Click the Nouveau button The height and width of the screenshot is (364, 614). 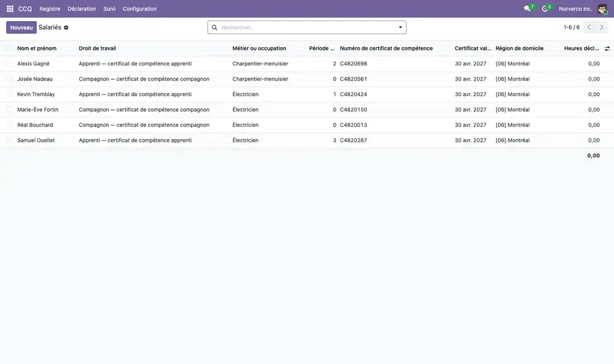[21, 27]
